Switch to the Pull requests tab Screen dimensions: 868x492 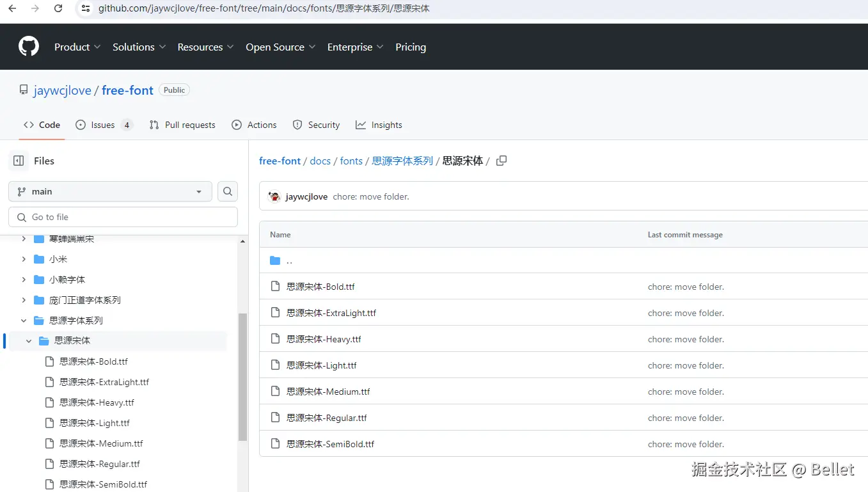point(182,125)
